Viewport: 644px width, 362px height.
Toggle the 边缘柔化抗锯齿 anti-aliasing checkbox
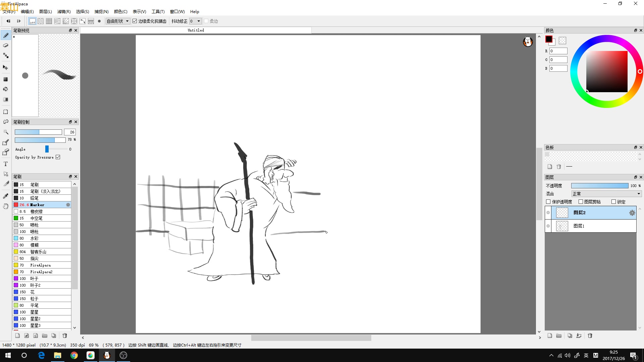click(135, 21)
